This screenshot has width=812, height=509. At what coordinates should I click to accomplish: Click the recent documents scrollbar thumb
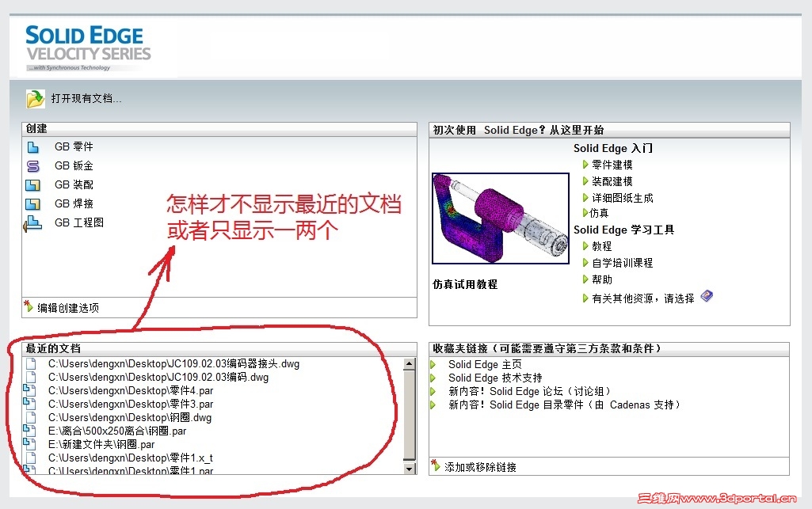tap(409, 415)
